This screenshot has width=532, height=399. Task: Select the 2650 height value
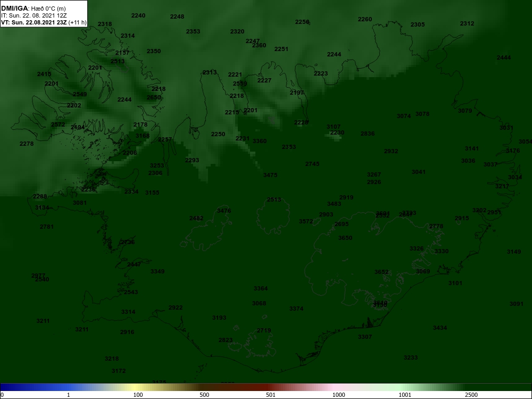pyautogui.click(x=154, y=97)
